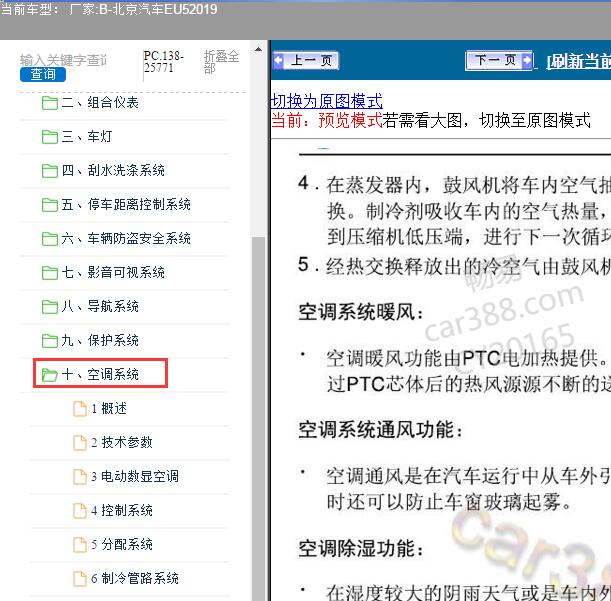Open folder icon for 八、导航系统
Viewport: 611px width, 601px height.
tap(49, 306)
